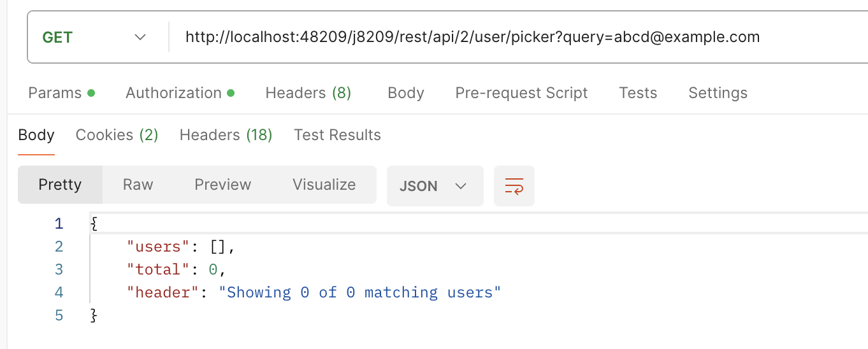Select the Pretty response view
This screenshot has height=349, width=868.
point(60,185)
